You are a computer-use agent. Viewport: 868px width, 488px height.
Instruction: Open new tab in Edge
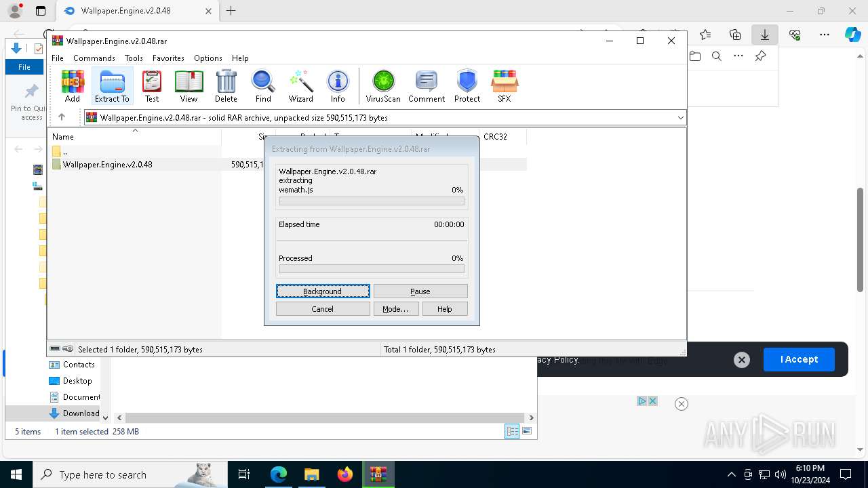click(x=231, y=11)
